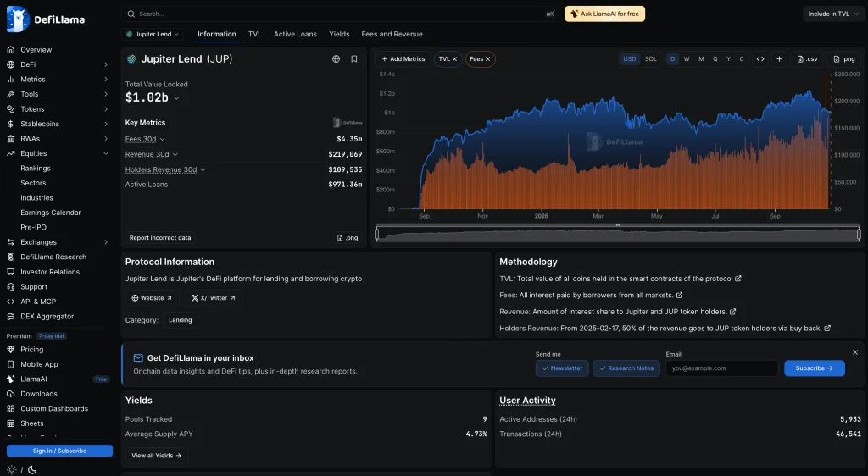This screenshot has width=868, height=476.
Task: Click the newsletter Subscribe button
Action: tap(815, 368)
